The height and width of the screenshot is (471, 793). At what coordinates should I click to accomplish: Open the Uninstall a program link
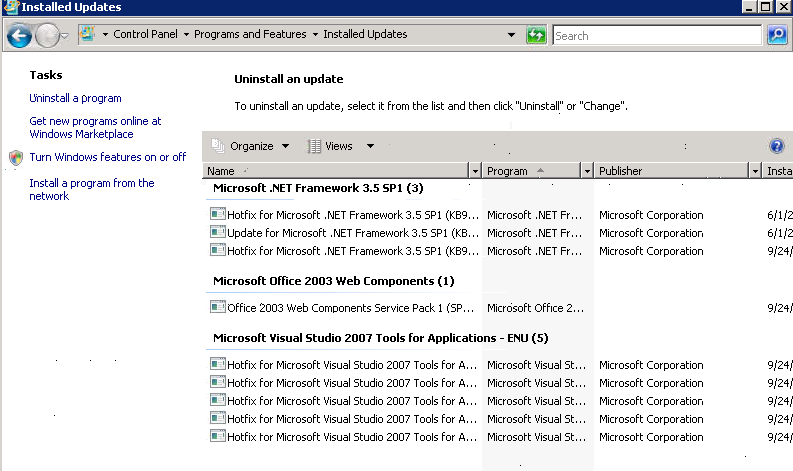tap(75, 98)
